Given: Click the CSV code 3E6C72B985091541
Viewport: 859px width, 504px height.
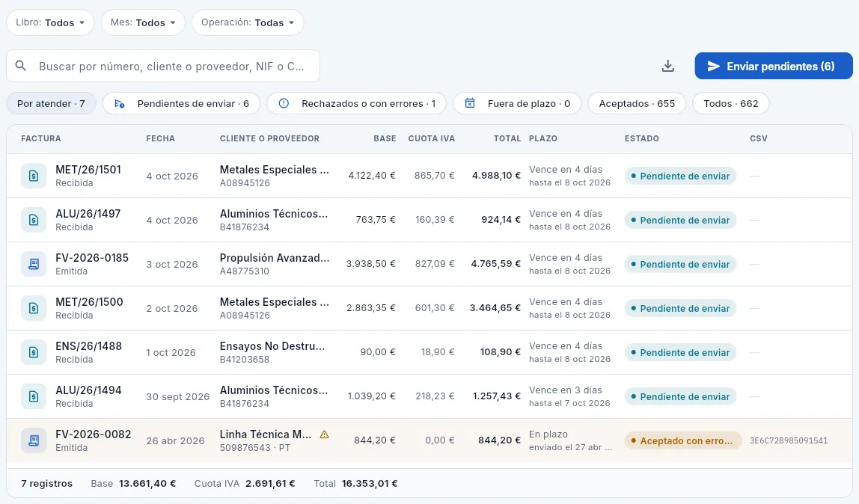Looking at the screenshot, I should click(789, 440).
